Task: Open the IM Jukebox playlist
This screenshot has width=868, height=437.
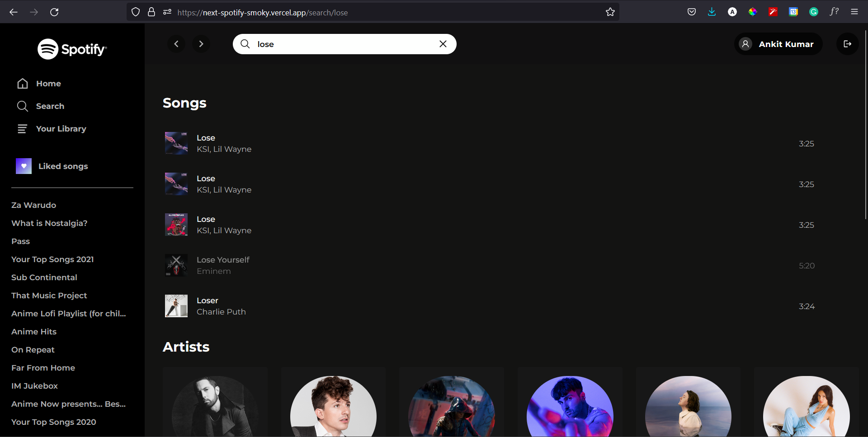Action: point(35,386)
